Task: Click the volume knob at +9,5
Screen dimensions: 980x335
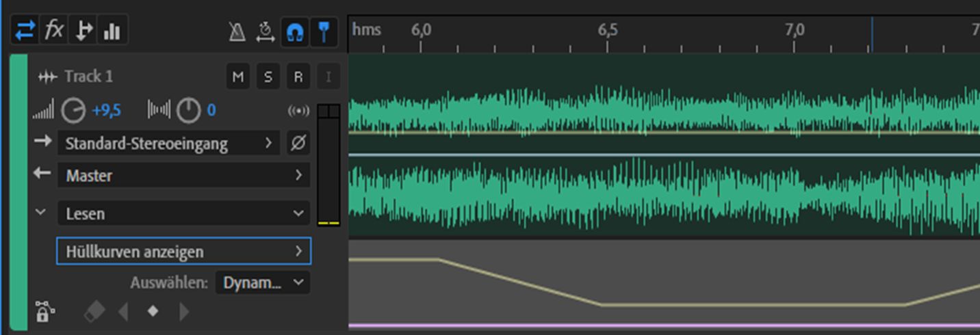Action: (x=73, y=110)
